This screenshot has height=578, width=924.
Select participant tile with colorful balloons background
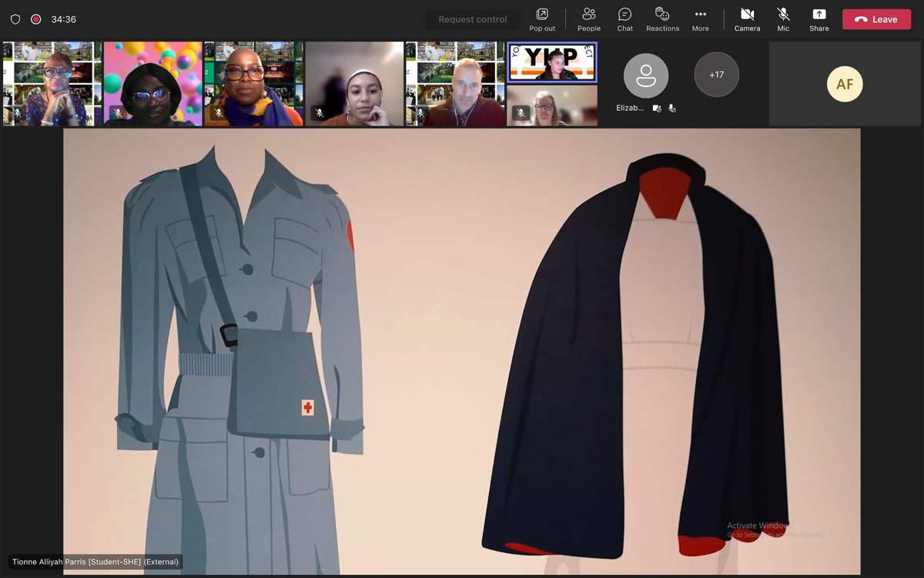click(152, 84)
